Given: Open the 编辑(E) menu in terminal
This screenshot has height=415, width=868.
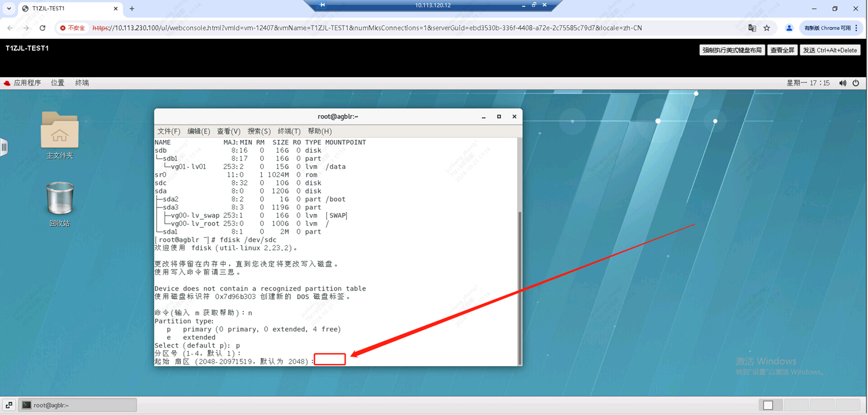Looking at the screenshot, I should [x=198, y=131].
